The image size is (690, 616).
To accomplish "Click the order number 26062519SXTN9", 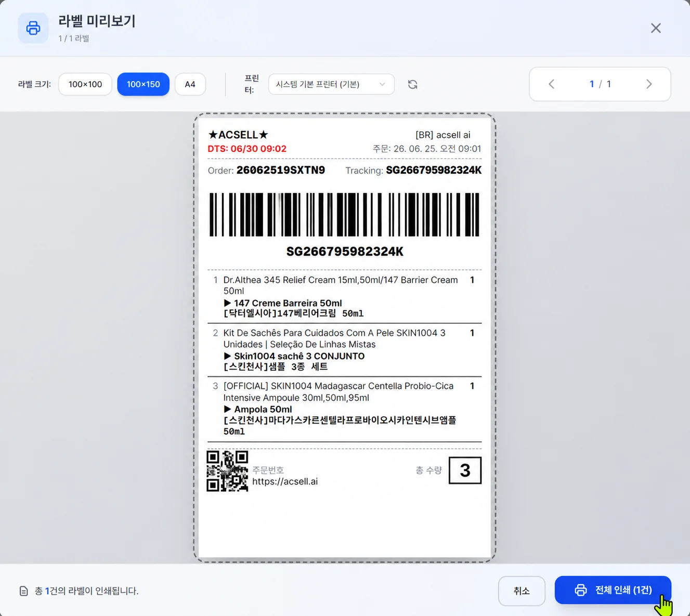I will click(x=281, y=170).
